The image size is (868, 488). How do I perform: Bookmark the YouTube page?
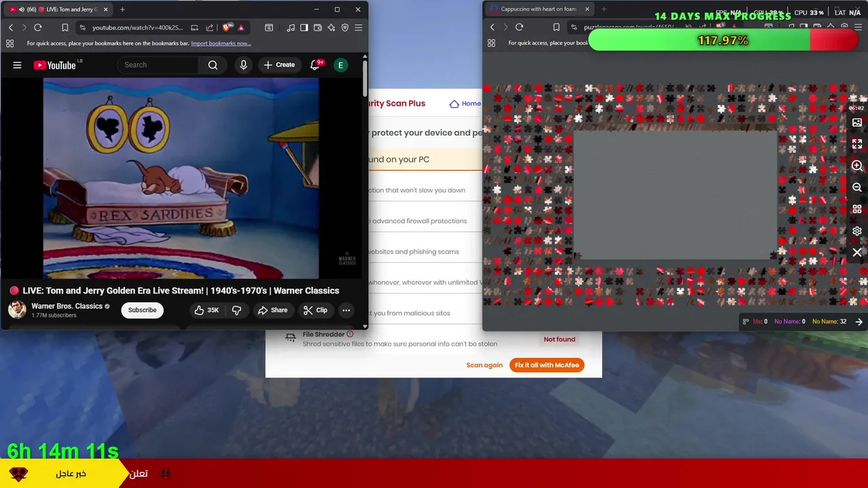coord(64,28)
